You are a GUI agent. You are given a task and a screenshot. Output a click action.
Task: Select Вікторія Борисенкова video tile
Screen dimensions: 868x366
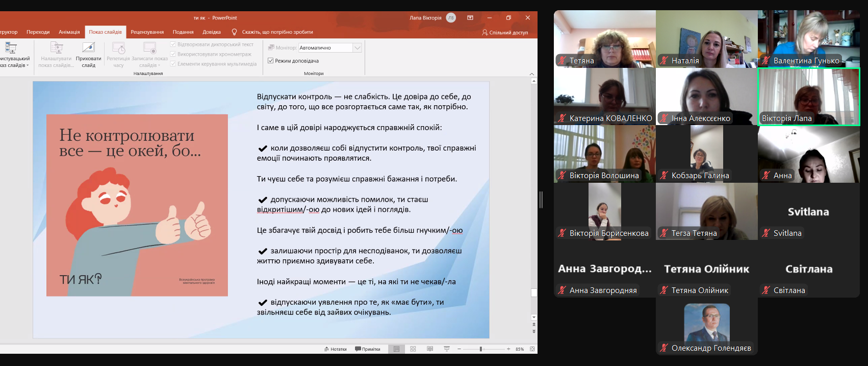click(x=605, y=211)
